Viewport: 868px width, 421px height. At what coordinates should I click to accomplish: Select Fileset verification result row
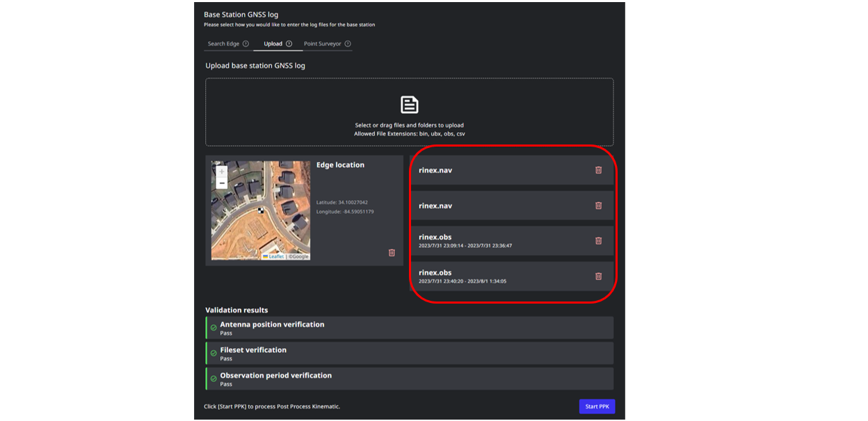click(410, 353)
